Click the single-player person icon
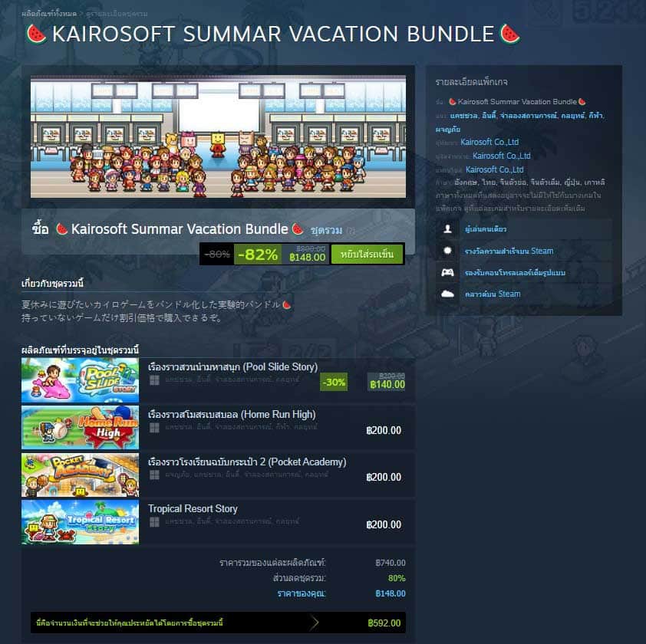The image size is (646, 644). (447, 229)
